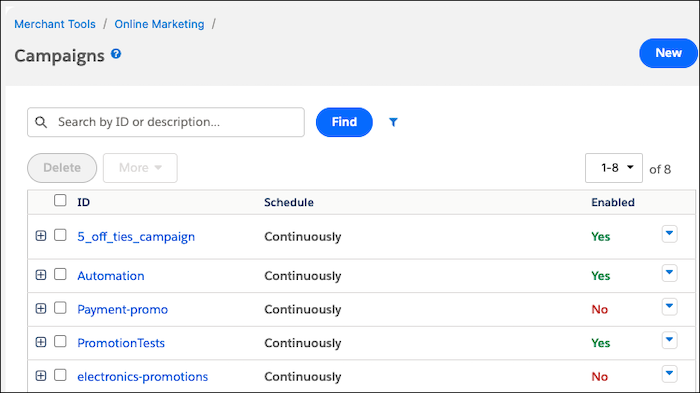Select Continuously schedule of 5_off_ties_campaign row

point(303,237)
